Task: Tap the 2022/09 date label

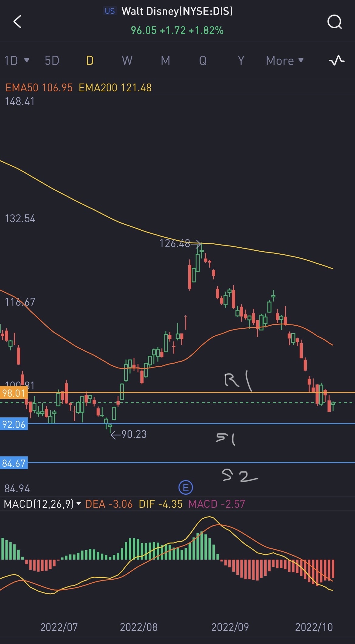Action: tap(230, 627)
